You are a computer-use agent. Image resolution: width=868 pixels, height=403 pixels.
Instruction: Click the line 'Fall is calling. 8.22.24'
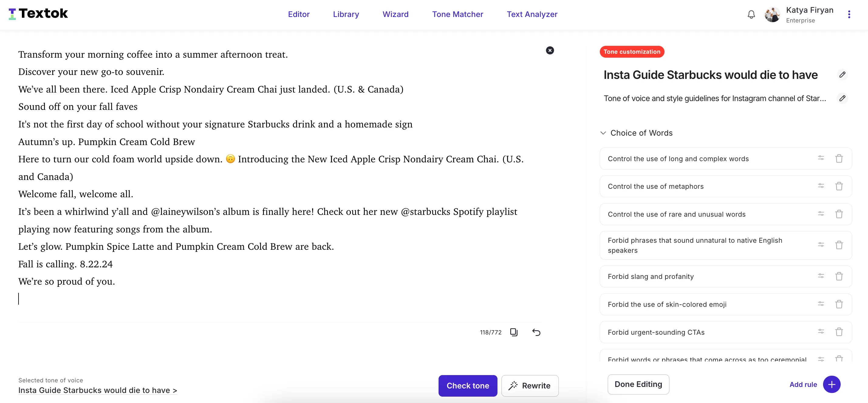pos(65,264)
